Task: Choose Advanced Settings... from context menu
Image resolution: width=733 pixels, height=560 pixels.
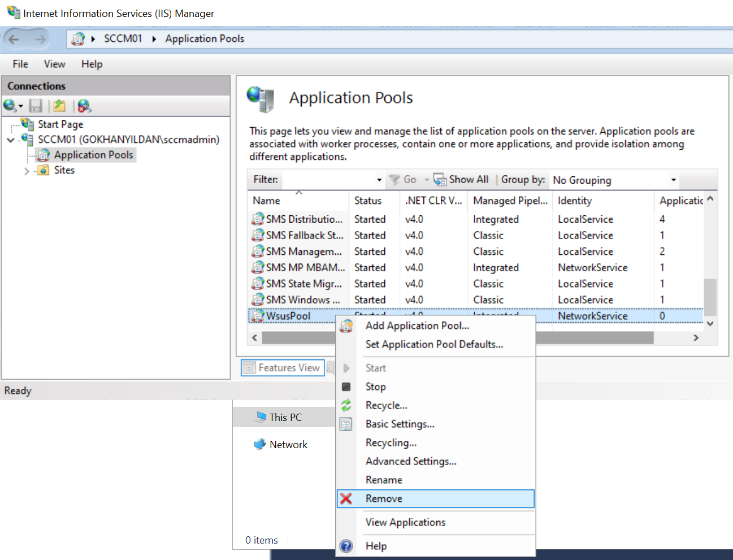Action: tap(436, 461)
